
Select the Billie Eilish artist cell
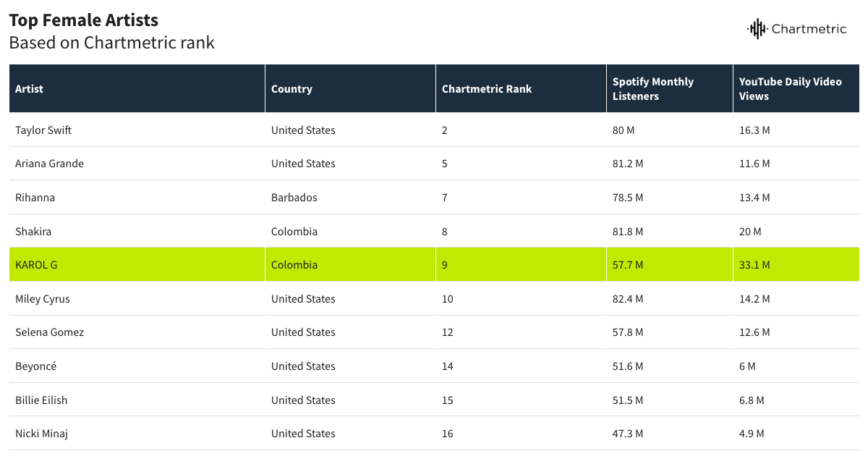click(41, 400)
